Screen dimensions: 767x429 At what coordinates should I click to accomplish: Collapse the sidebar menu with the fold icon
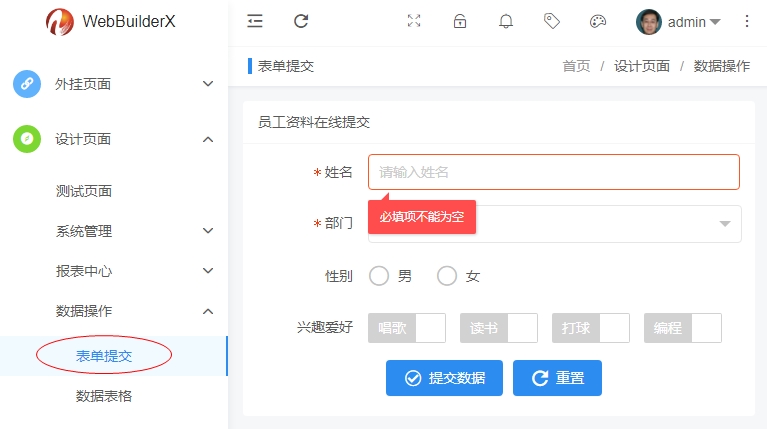pyautogui.click(x=255, y=21)
